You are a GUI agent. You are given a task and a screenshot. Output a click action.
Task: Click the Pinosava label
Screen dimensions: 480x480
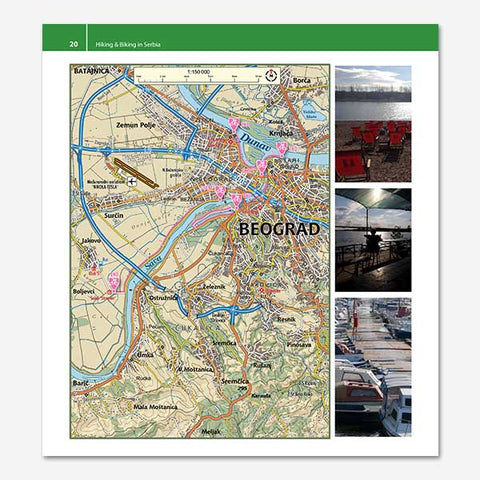point(299,345)
